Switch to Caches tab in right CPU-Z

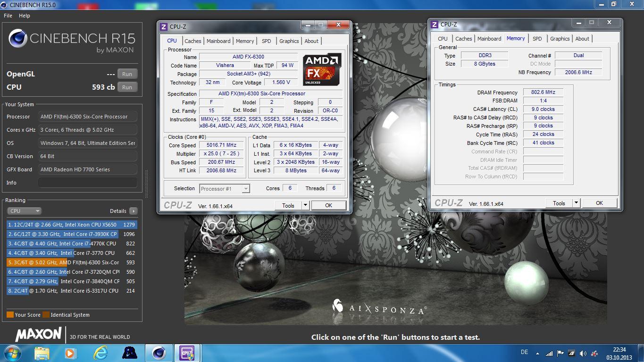(x=464, y=39)
